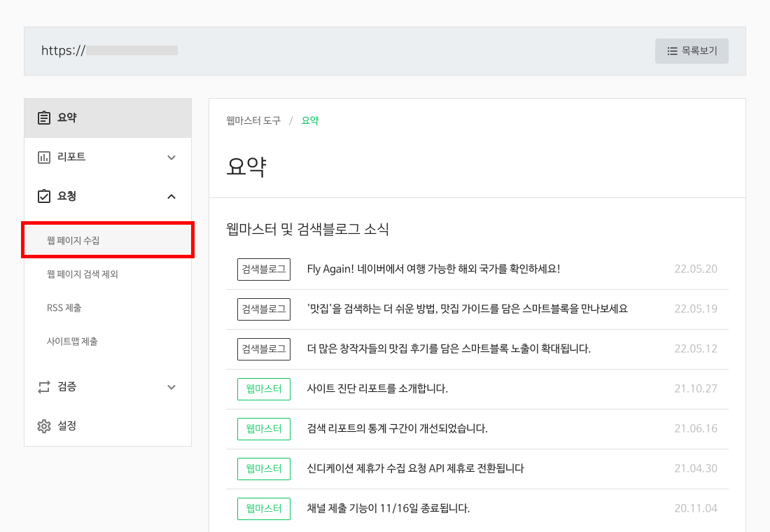Collapse the 요청 menu chevron
The height and width of the screenshot is (532, 770).
(171, 197)
